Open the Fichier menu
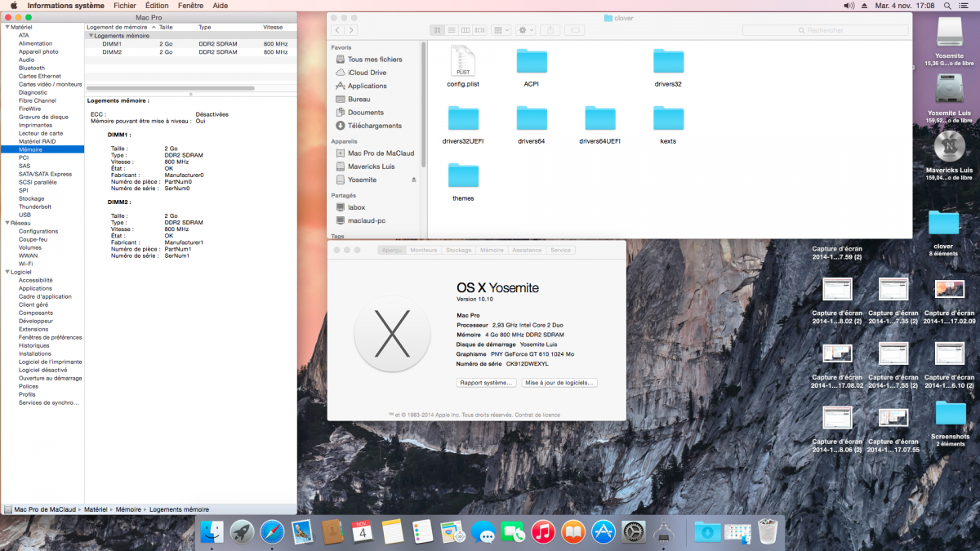The height and width of the screenshot is (551, 980). pos(124,6)
